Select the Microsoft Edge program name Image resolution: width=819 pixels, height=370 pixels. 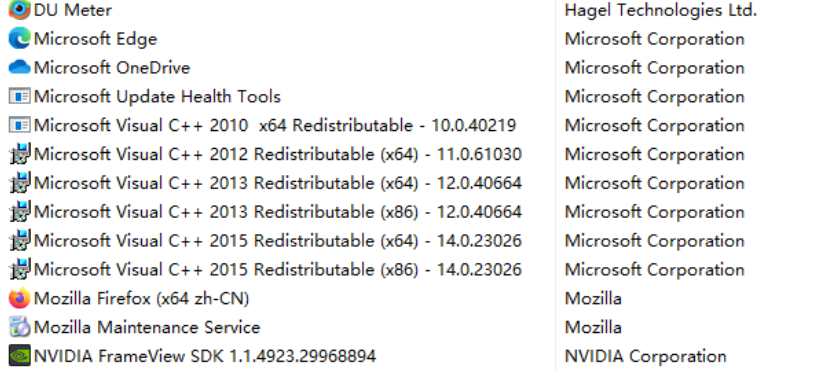tap(96, 39)
